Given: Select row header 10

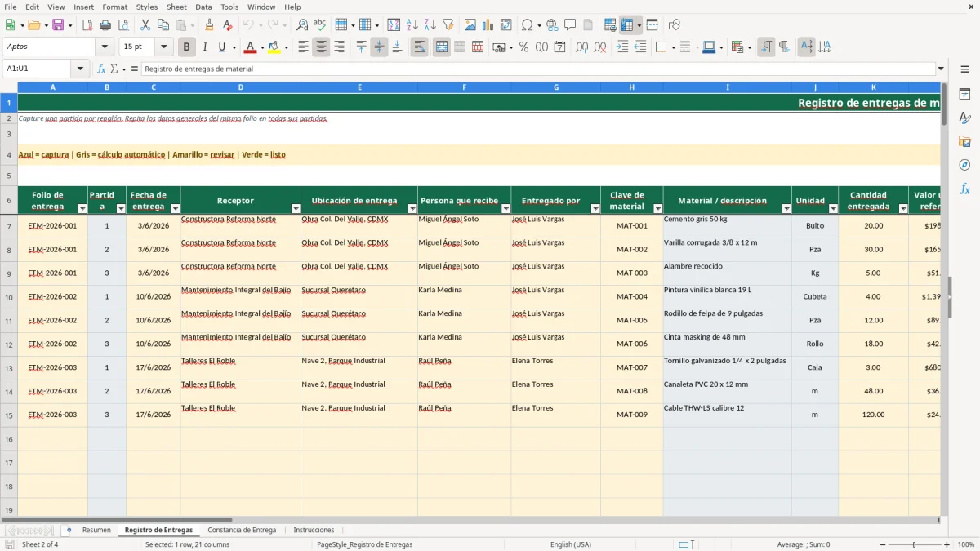Looking at the screenshot, I should click(x=9, y=297).
